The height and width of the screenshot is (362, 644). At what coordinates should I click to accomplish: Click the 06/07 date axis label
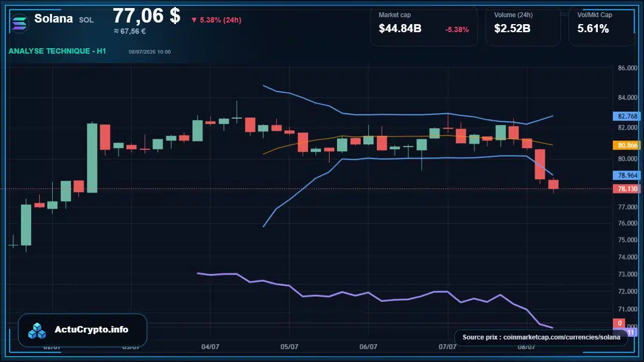368,347
